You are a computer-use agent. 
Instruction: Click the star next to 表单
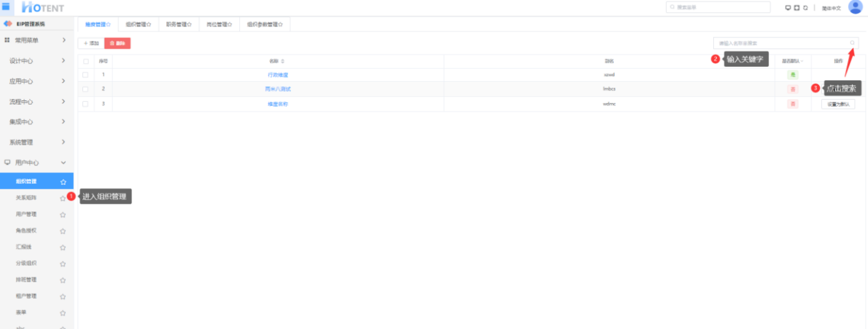[x=63, y=313]
